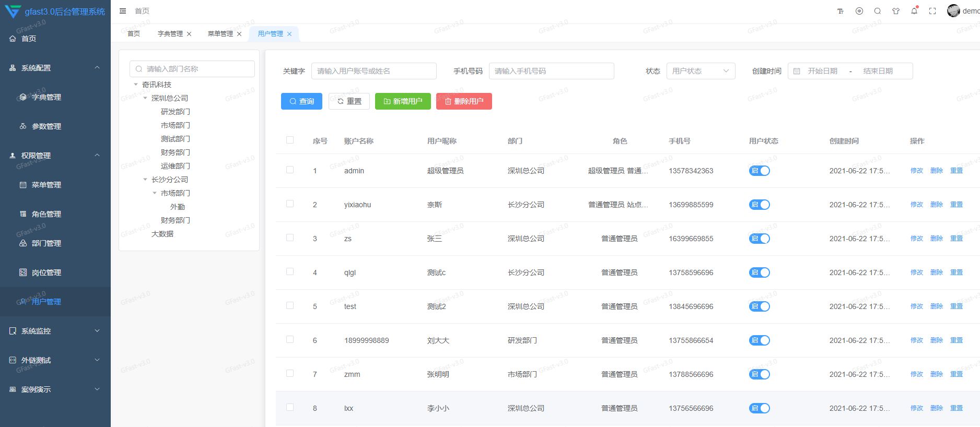Select 用户管理 in the sidebar

(55, 302)
